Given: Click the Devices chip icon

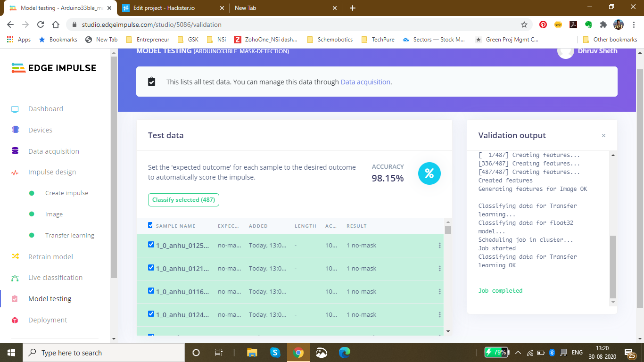Looking at the screenshot, I should [15, 130].
